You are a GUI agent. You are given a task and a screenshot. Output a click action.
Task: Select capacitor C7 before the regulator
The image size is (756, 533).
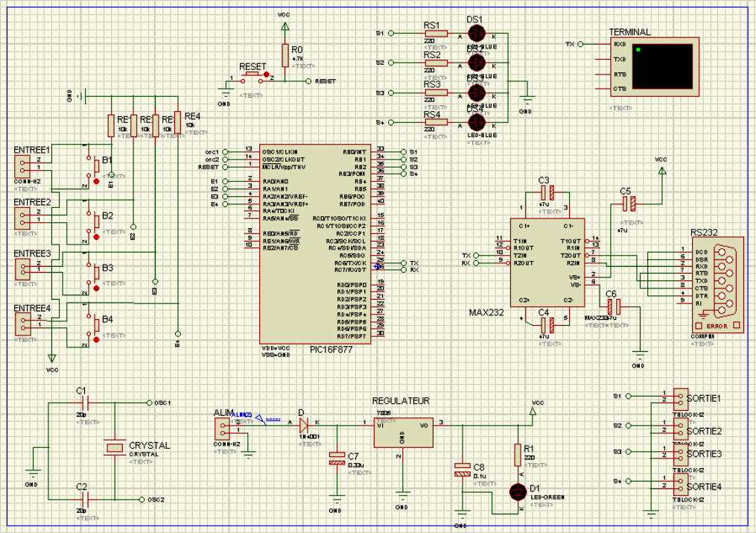coord(337,458)
